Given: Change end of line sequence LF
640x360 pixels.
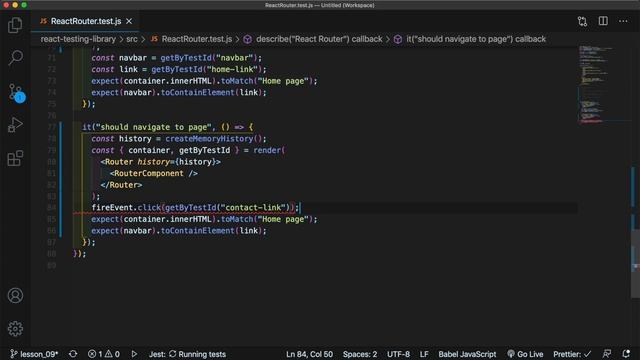Looking at the screenshot, I should pos(424,354).
